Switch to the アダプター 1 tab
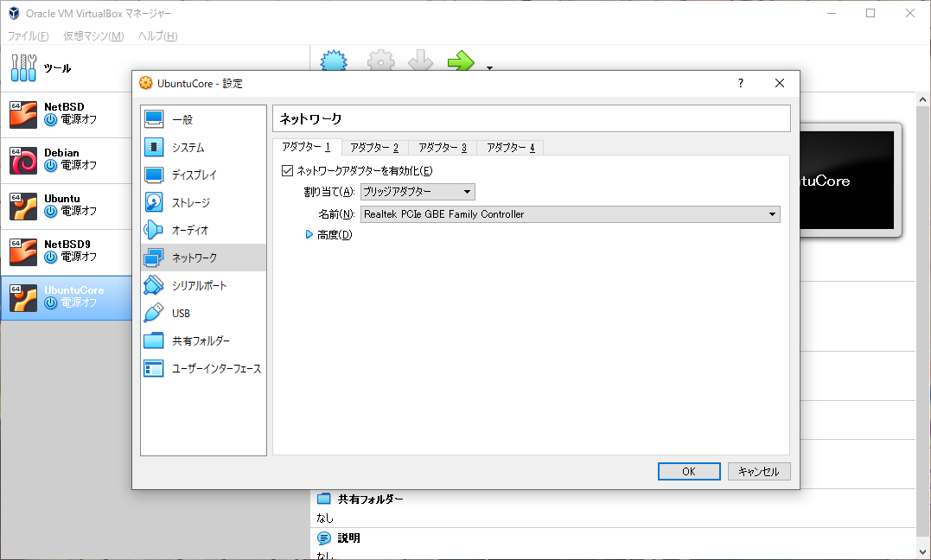 coord(307,147)
